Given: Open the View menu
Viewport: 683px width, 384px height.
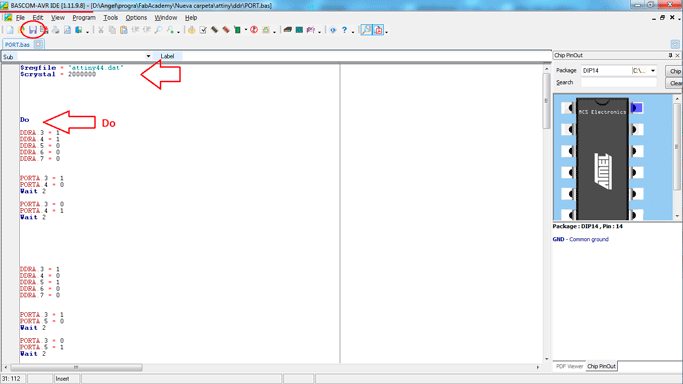Looking at the screenshot, I should coord(57,18).
